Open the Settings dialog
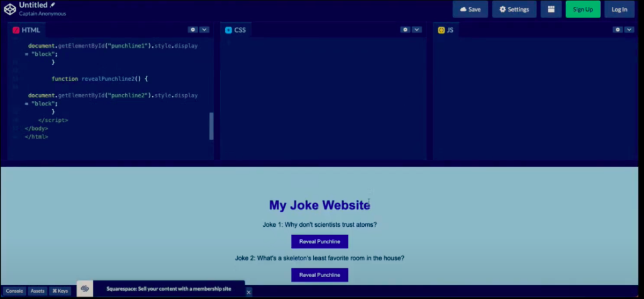 point(514,9)
